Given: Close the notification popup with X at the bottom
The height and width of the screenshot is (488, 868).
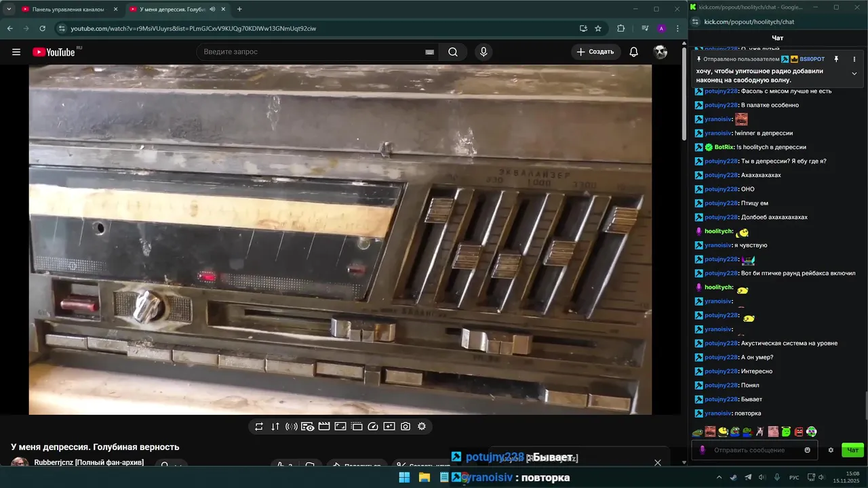Looking at the screenshot, I should coord(657,463).
